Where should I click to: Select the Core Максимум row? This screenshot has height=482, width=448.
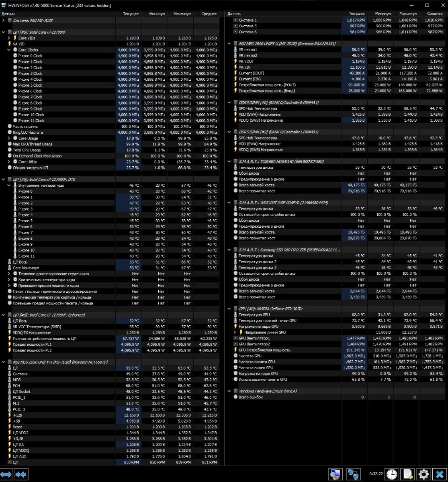[x=110, y=268]
